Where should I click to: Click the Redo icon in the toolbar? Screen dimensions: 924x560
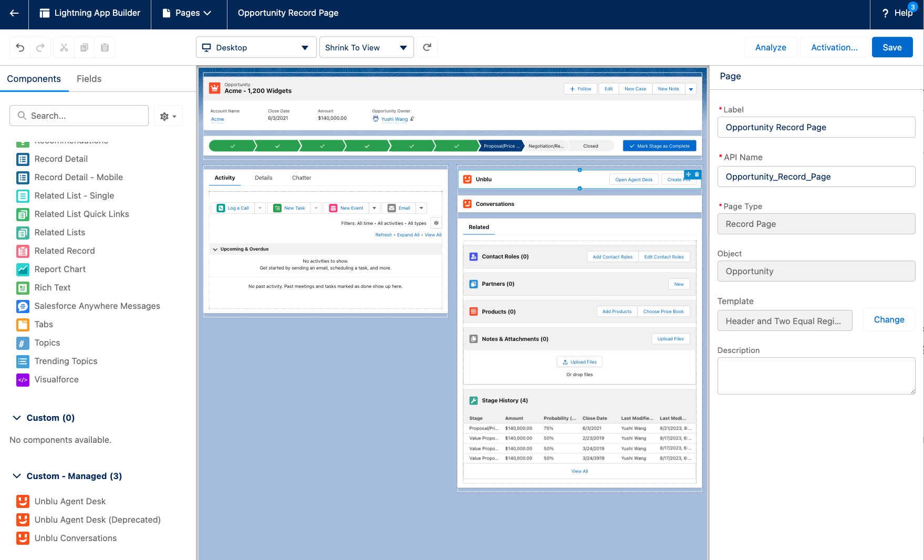pyautogui.click(x=40, y=47)
